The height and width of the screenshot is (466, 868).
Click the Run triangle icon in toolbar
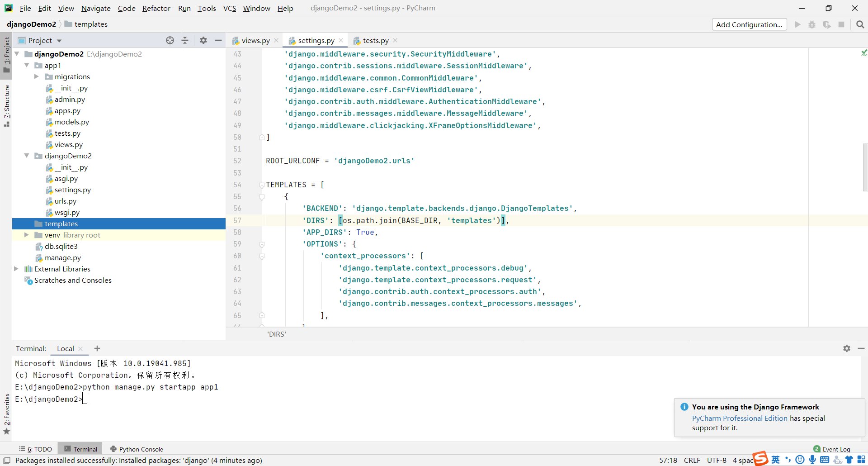(x=798, y=24)
